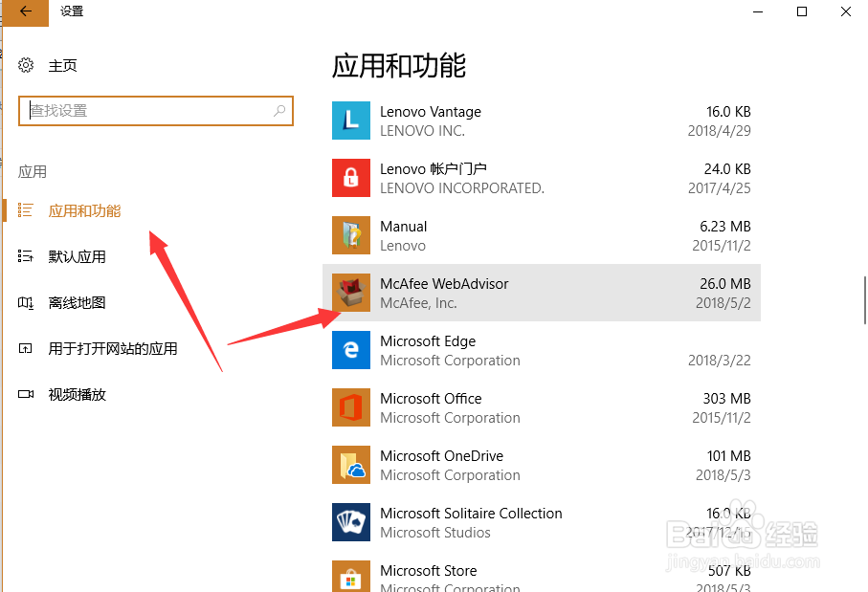
Task: Click the 26.0 MB size value
Action: coord(725,284)
